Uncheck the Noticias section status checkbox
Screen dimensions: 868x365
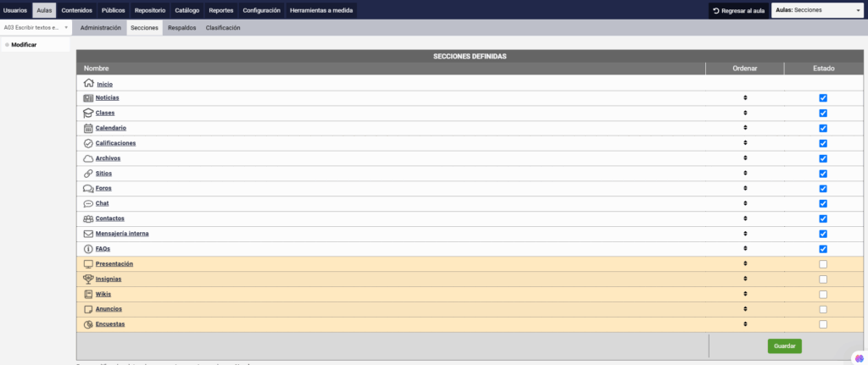pos(822,98)
